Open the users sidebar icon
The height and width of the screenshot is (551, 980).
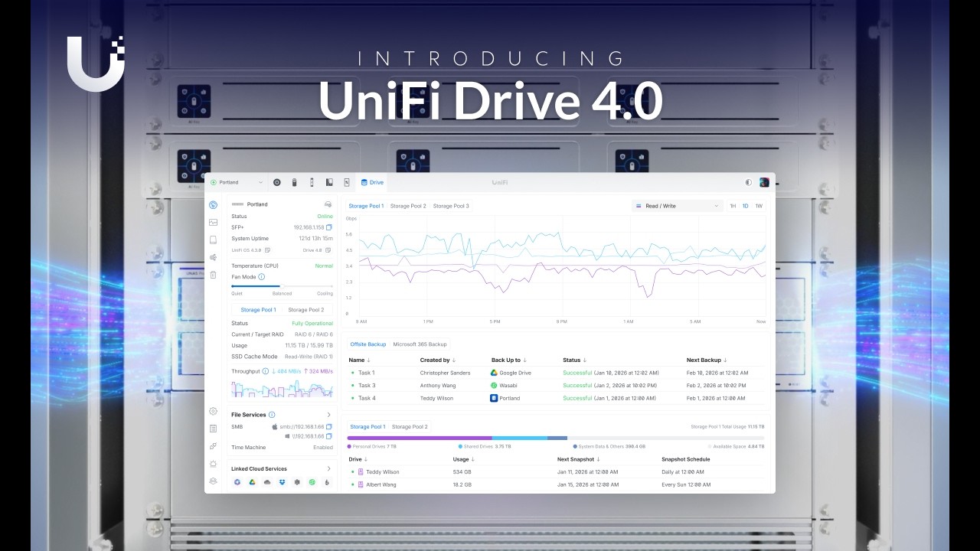point(213,481)
